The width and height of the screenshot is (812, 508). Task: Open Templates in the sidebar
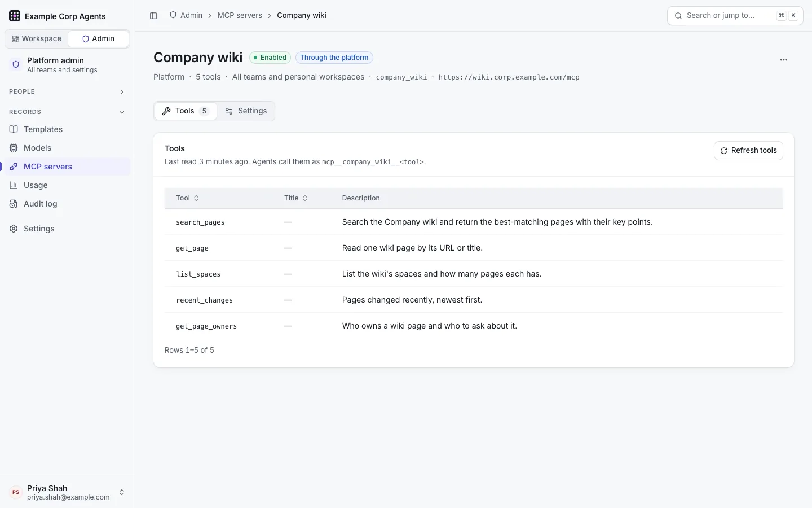point(67,129)
